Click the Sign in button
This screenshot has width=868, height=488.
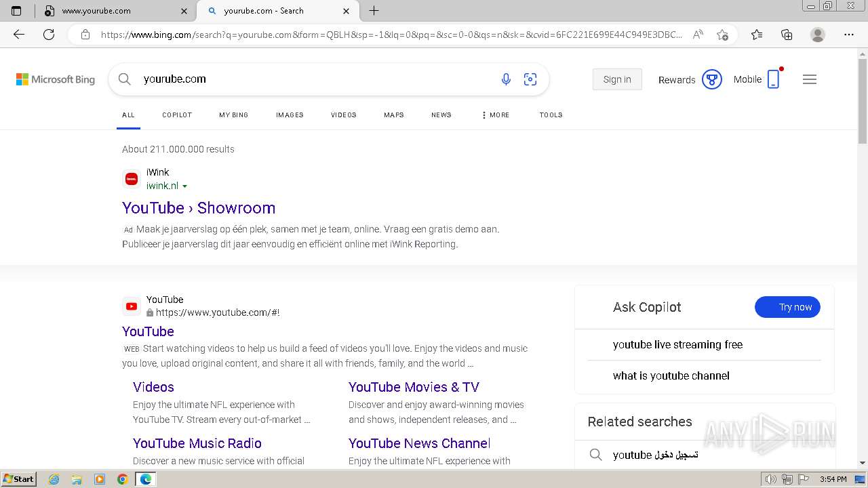tap(617, 79)
